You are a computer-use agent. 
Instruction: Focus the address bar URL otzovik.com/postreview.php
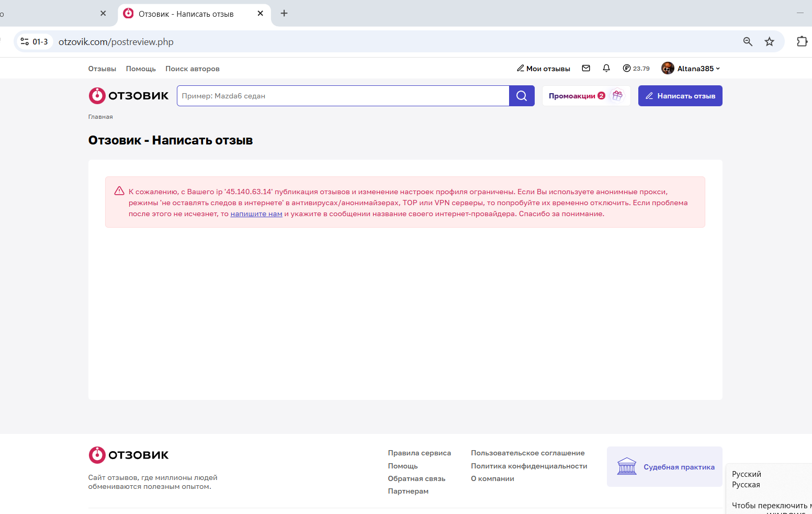[116, 42]
